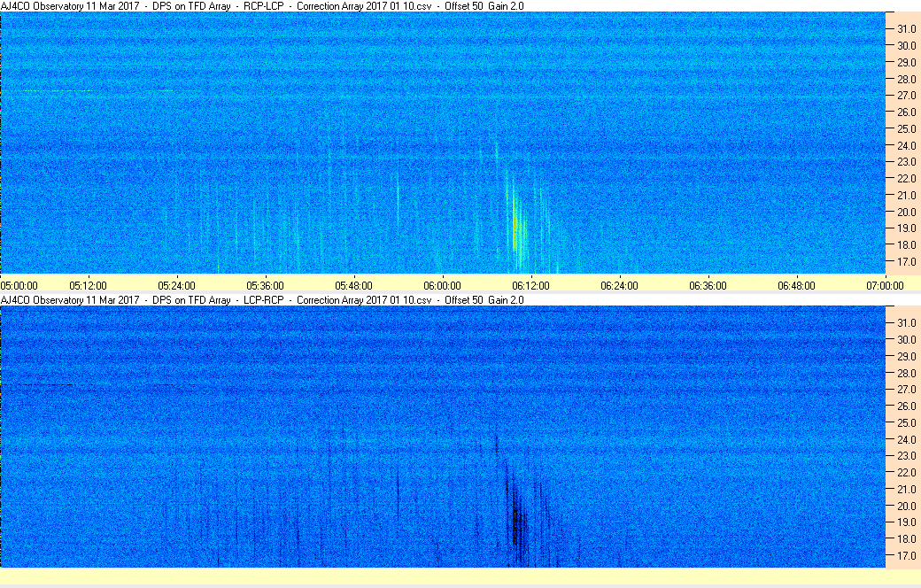Pick the 05:24:00 time tick label
The height and width of the screenshot is (588, 921).
(x=177, y=285)
